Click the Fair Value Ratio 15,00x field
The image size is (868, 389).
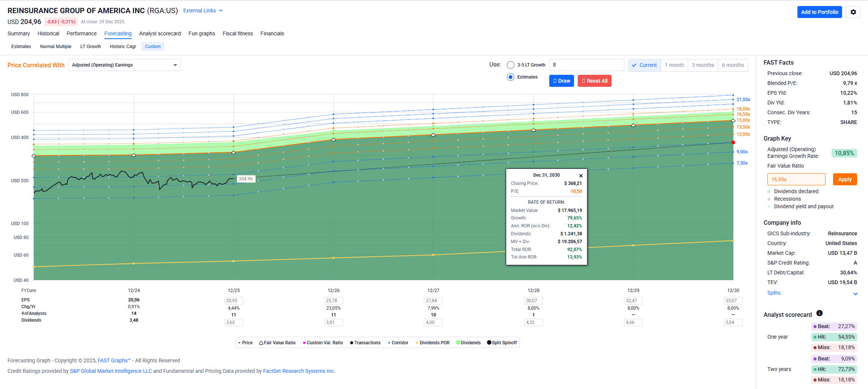(796, 179)
